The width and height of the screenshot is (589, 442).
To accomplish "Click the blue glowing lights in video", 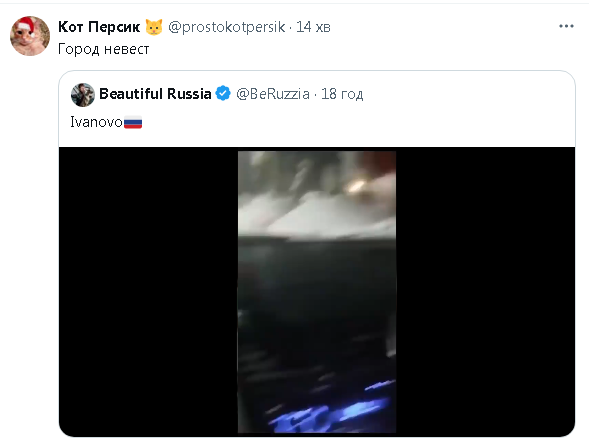I will 332,409.
